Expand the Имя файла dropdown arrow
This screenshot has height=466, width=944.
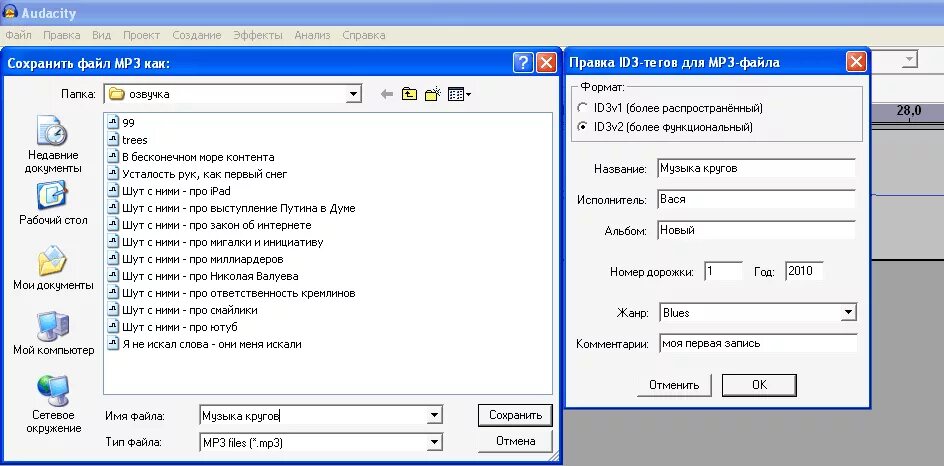click(x=434, y=415)
